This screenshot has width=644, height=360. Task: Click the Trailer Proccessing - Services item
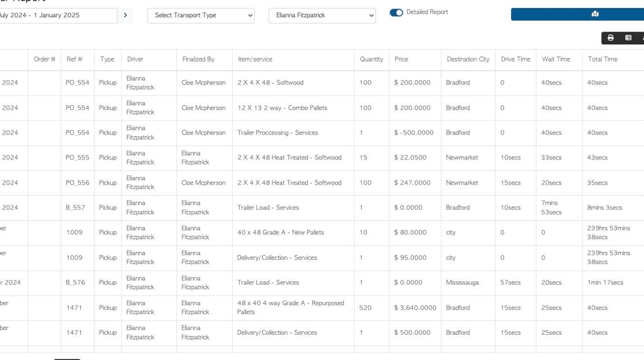[278, 133]
